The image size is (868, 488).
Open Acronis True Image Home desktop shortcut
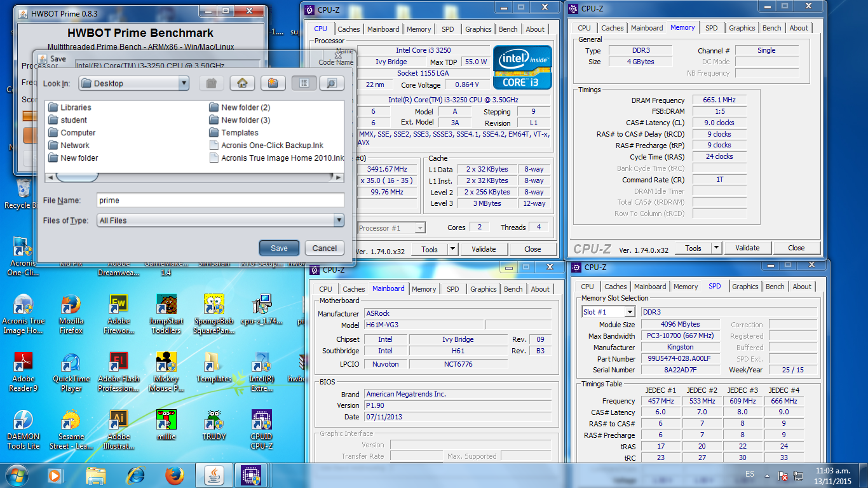24,315
